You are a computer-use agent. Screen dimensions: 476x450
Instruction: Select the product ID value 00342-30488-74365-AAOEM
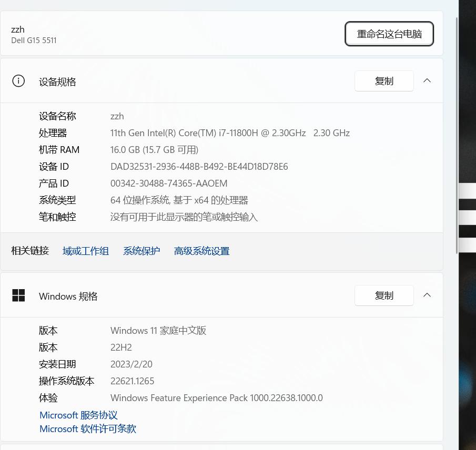[169, 183]
